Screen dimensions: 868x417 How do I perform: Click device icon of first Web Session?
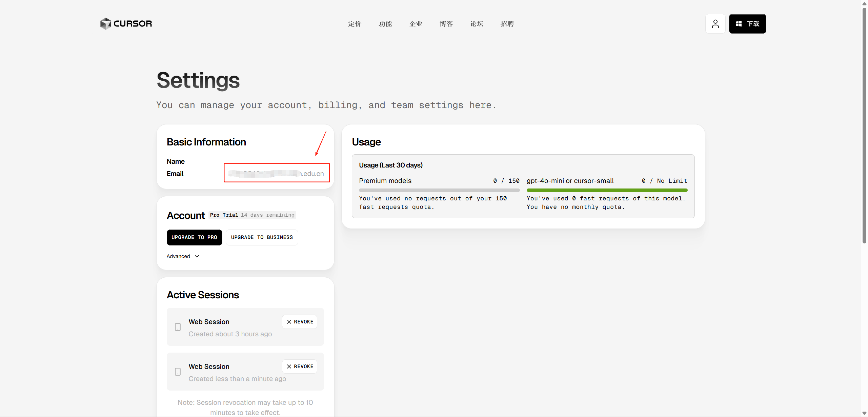(178, 327)
